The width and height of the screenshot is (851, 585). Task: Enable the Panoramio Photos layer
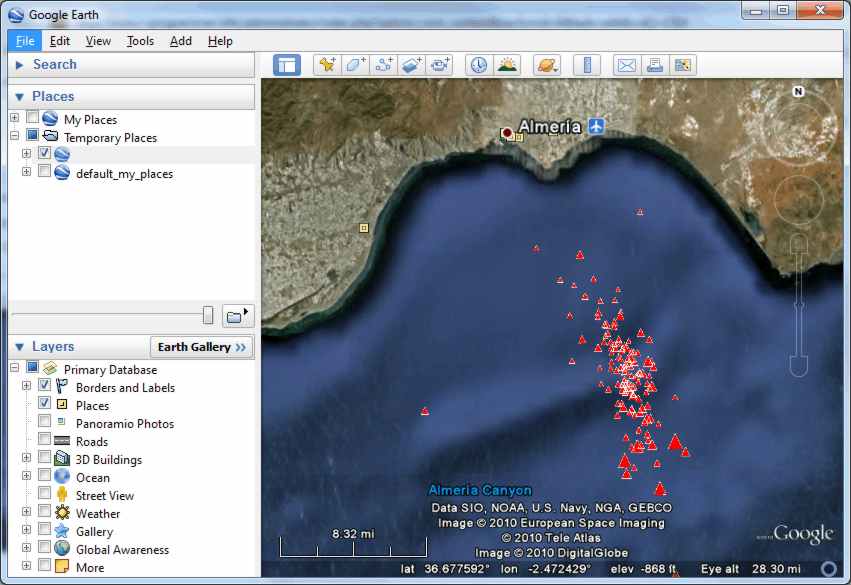pos(45,421)
